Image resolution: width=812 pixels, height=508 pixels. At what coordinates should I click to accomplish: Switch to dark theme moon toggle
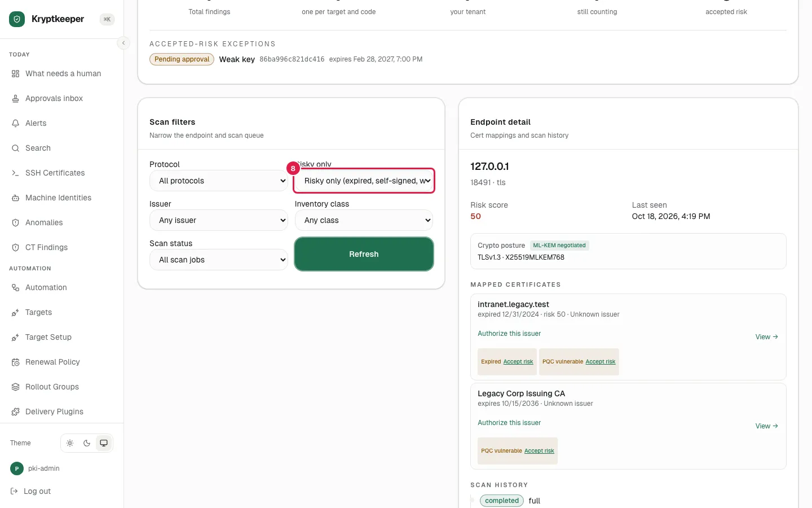(87, 443)
